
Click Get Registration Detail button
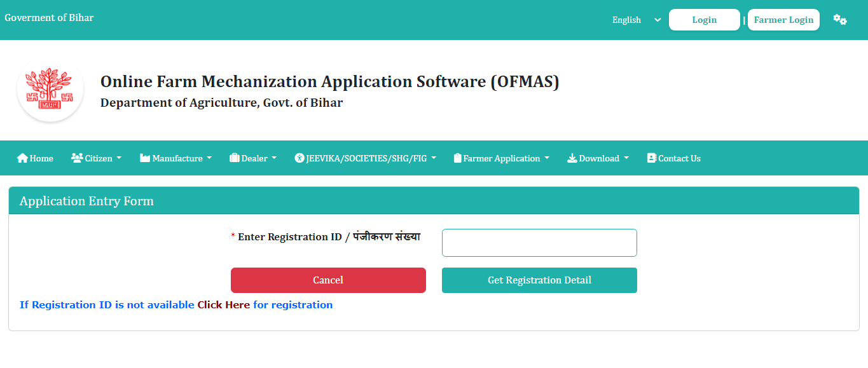click(539, 280)
